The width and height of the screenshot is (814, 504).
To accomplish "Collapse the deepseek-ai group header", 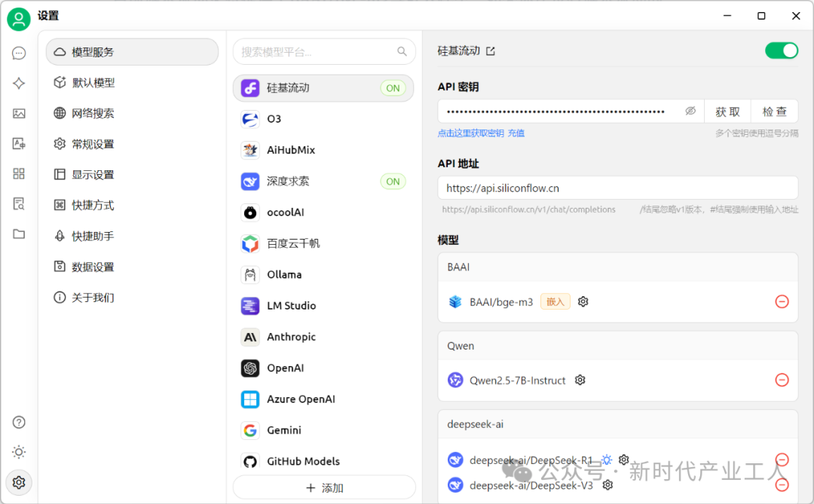I will pyautogui.click(x=618, y=424).
